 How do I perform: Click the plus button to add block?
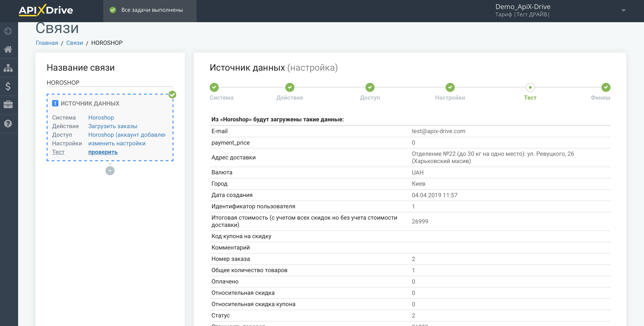[x=110, y=171]
